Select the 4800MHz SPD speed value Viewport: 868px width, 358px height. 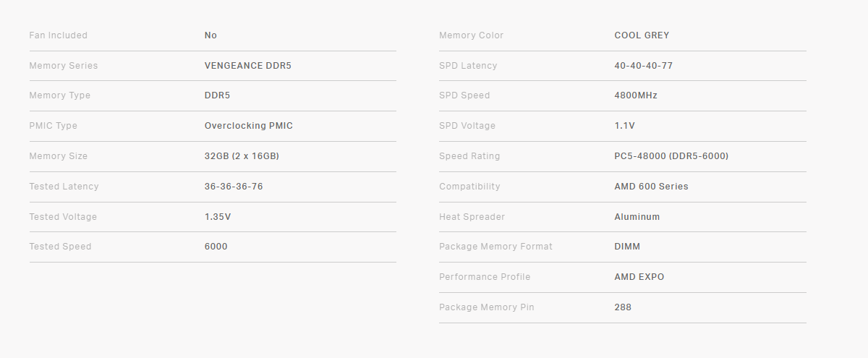pos(636,95)
